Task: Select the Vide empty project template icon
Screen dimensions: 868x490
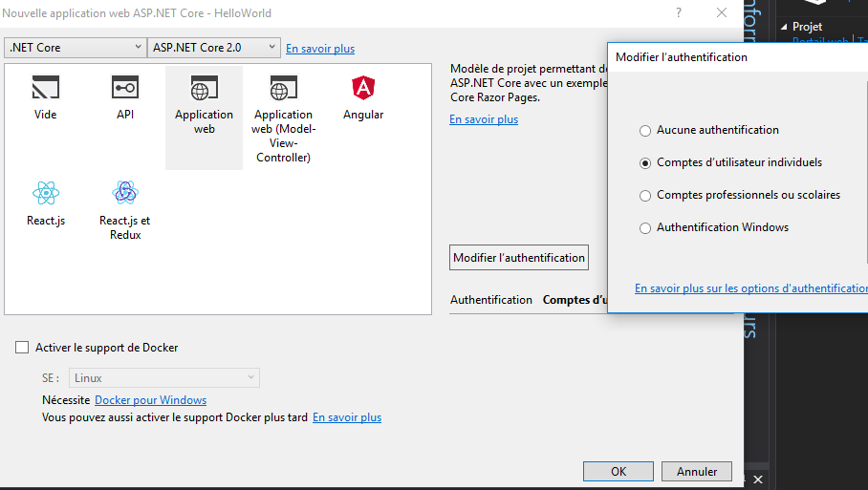Action: click(45, 89)
